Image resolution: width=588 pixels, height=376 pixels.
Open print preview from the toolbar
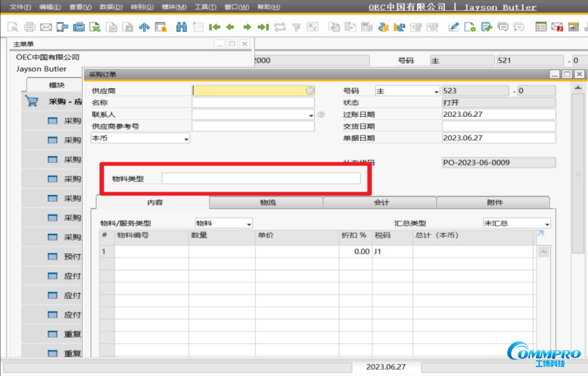[x=13, y=27]
